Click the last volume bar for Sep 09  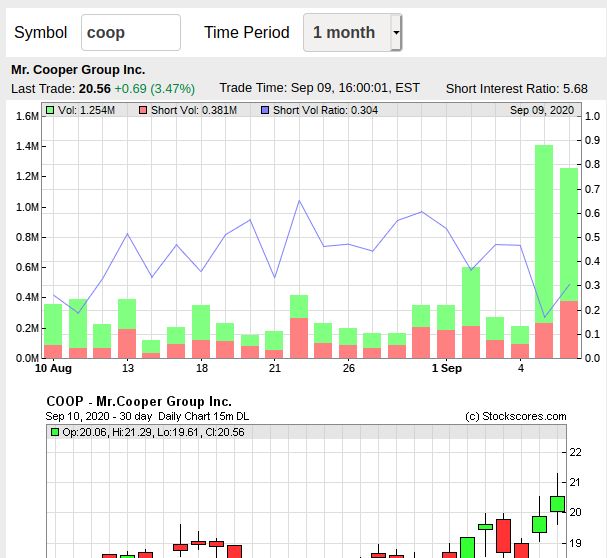(x=569, y=263)
